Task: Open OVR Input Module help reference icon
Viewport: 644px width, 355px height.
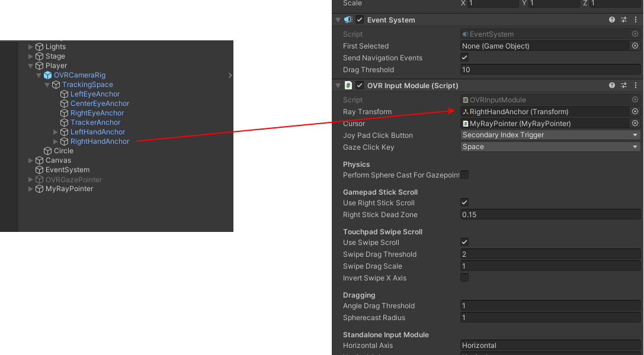Action: (612, 85)
